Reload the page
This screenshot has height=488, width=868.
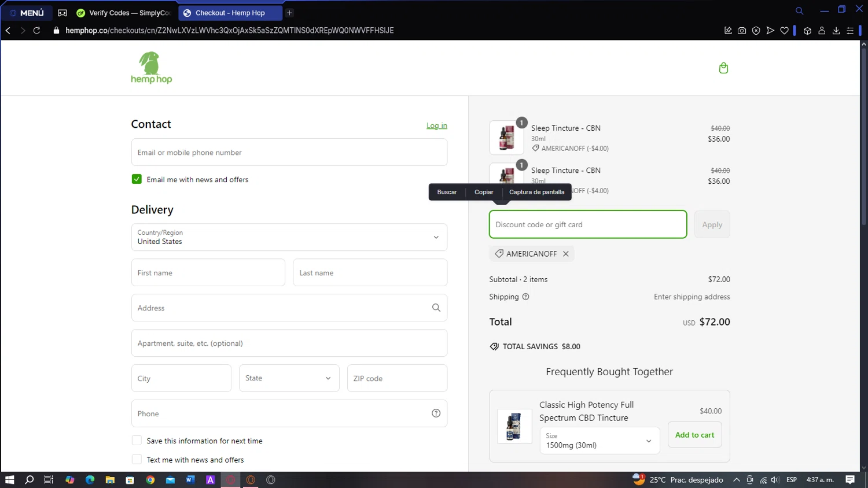36,31
